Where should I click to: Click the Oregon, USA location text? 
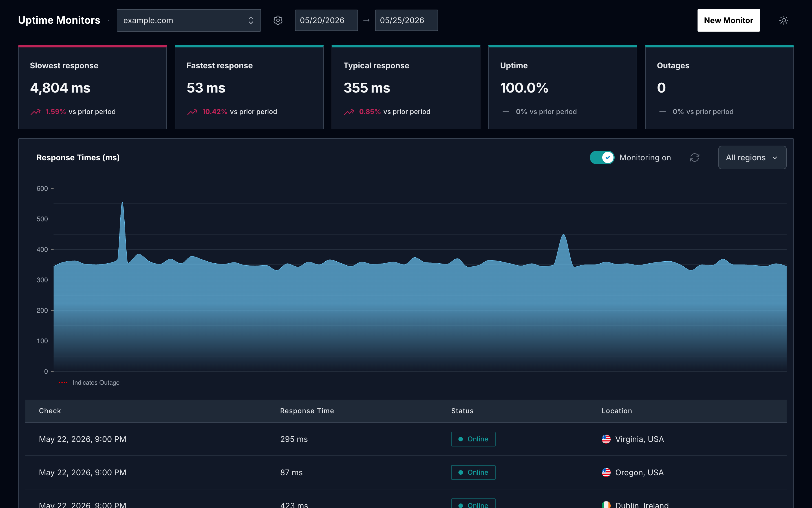[x=639, y=472]
